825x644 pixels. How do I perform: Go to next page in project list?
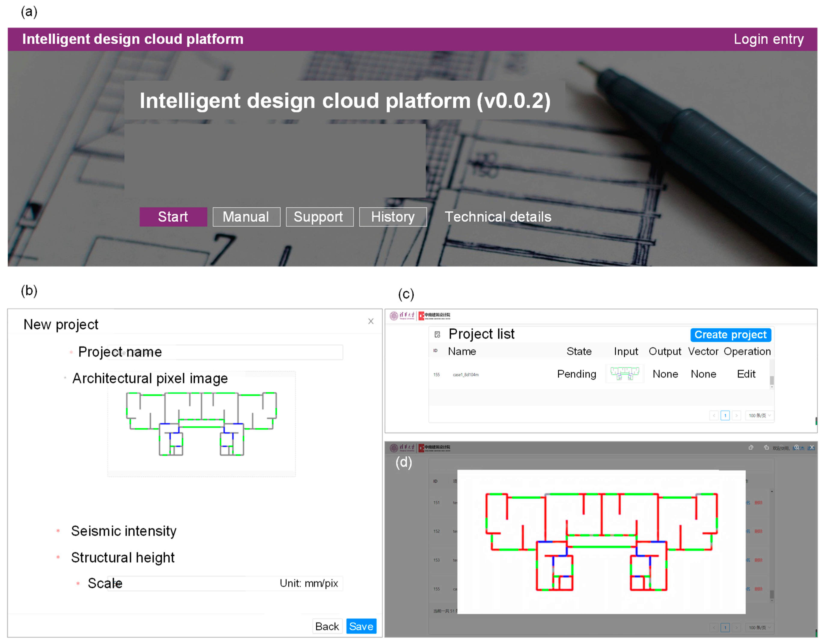point(736,416)
